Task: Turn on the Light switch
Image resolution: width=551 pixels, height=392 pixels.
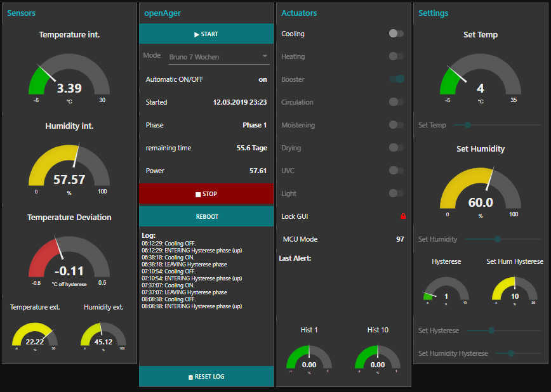Action: point(396,193)
